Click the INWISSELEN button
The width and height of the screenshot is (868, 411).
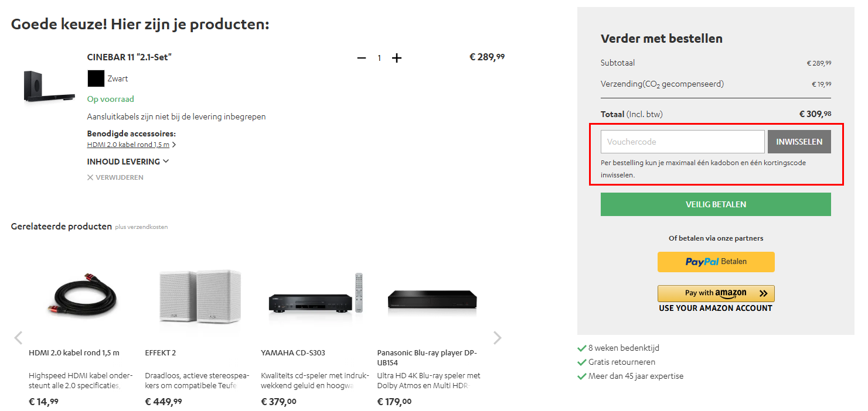[x=799, y=141]
